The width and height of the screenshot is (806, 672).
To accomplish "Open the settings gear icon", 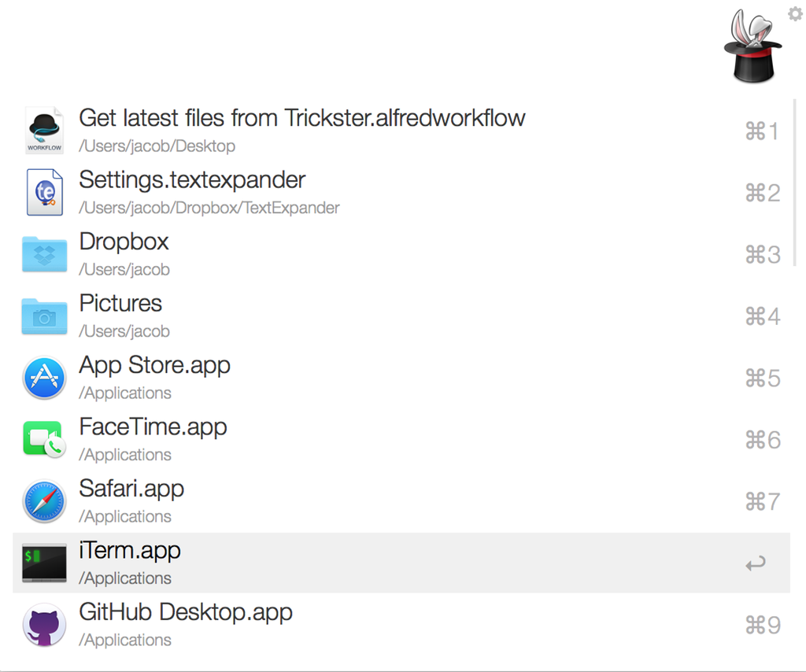I will click(x=795, y=13).
